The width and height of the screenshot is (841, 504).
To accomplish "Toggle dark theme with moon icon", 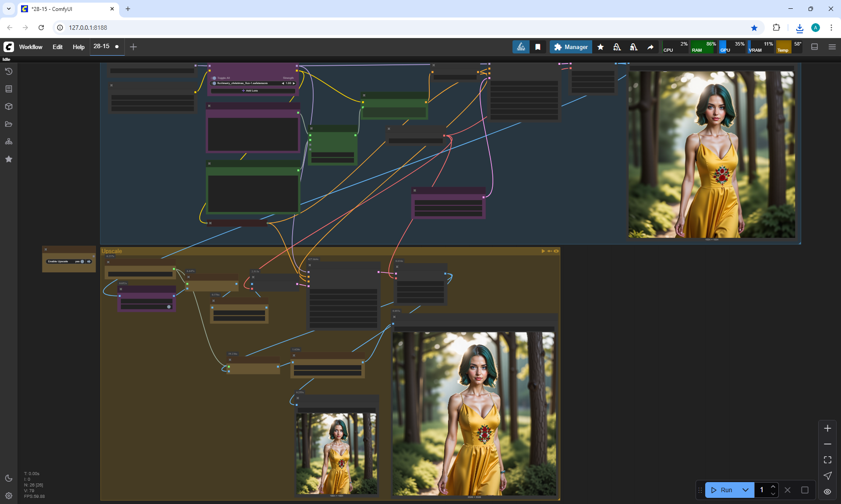I will (x=9, y=478).
